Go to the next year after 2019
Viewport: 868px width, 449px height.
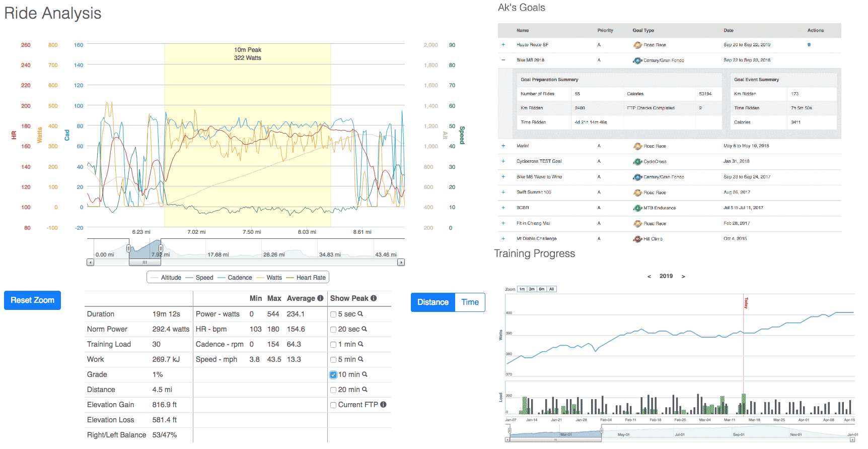pos(683,277)
